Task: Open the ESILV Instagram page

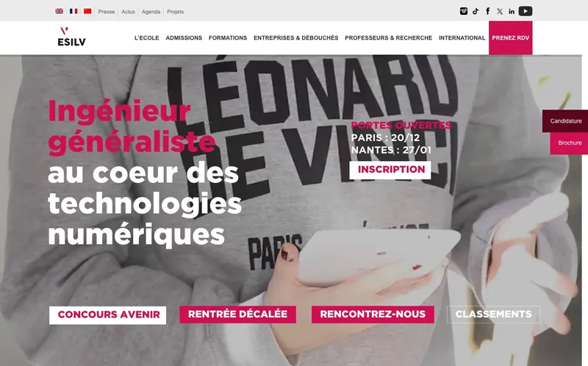Action: (x=464, y=11)
